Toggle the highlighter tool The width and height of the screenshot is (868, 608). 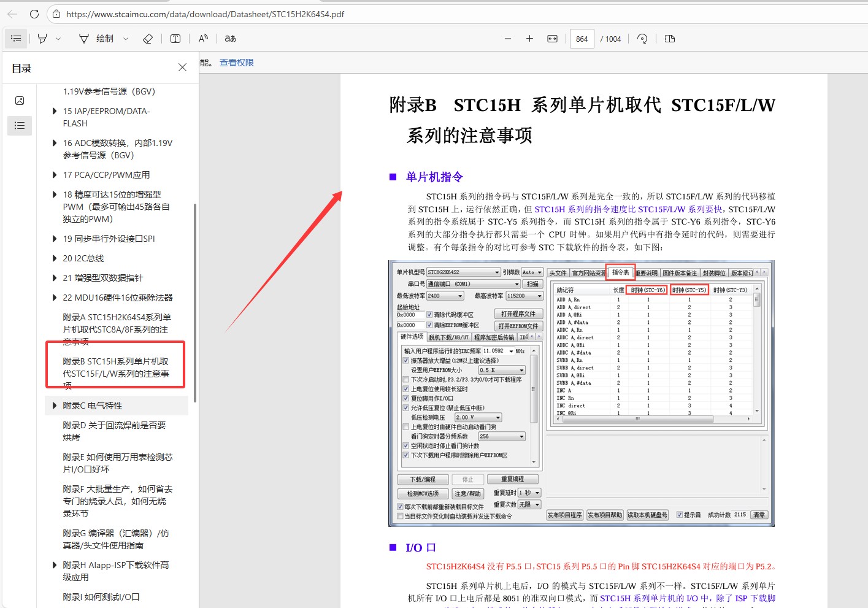(x=43, y=38)
